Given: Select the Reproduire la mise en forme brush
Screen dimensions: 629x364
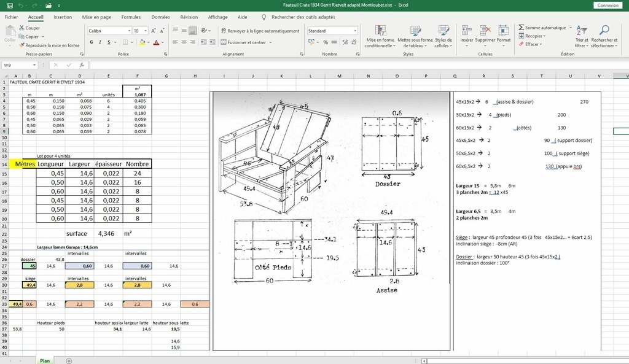Looking at the screenshot, I should click(x=21, y=45).
